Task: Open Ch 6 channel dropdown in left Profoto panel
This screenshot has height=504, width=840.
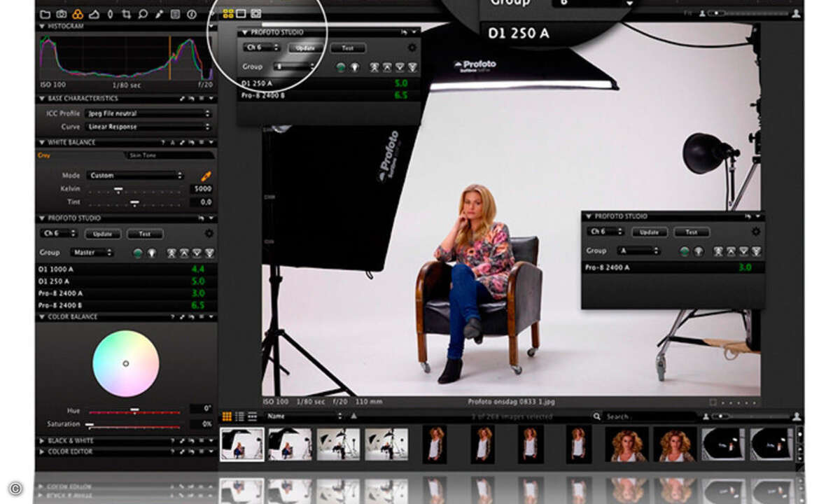Action: [x=59, y=234]
